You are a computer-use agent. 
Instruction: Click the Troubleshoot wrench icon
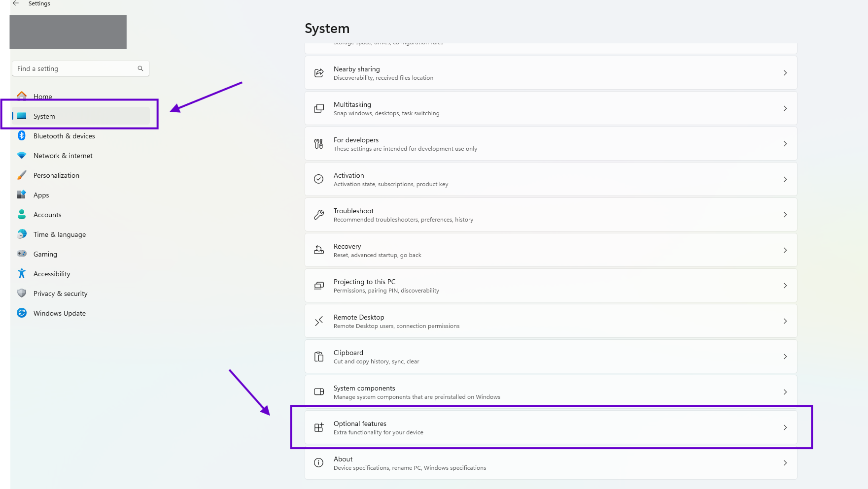tap(319, 214)
